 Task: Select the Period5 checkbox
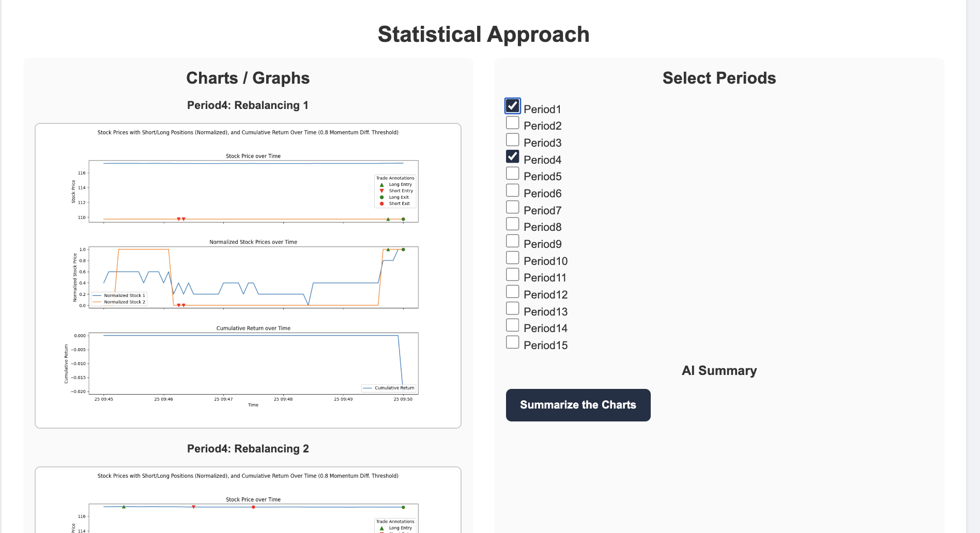click(x=512, y=174)
